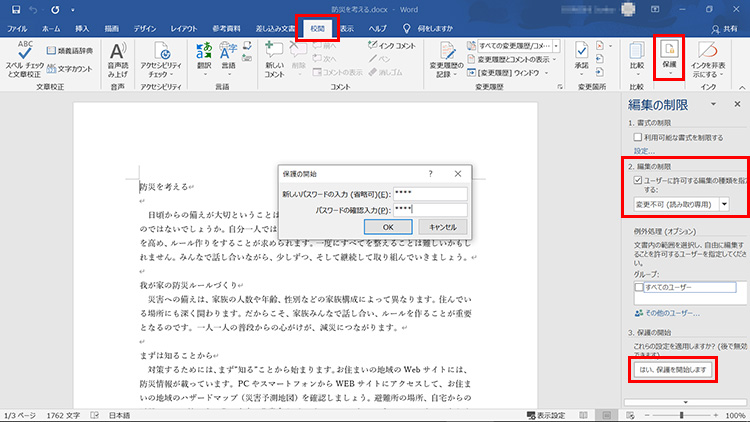Image resolution: width=750 pixels, height=422 pixels.
Task: Click the Accept (承諾) changes icon
Action: [581, 52]
